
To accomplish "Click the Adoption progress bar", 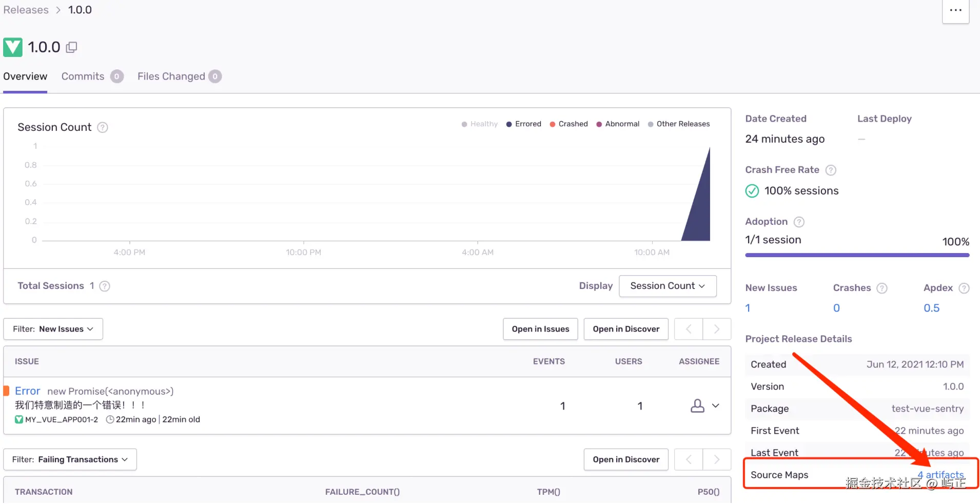I will tap(857, 255).
